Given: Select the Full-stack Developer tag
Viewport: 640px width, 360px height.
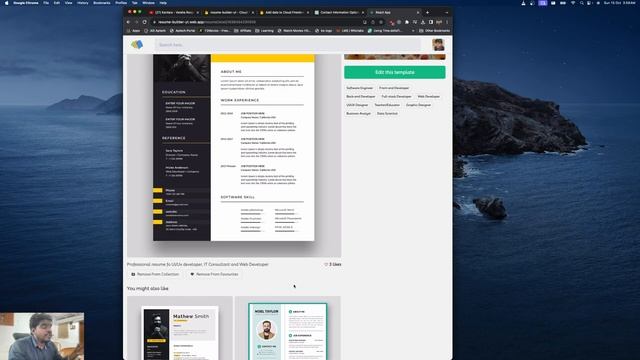Looking at the screenshot, I should coord(396,96).
